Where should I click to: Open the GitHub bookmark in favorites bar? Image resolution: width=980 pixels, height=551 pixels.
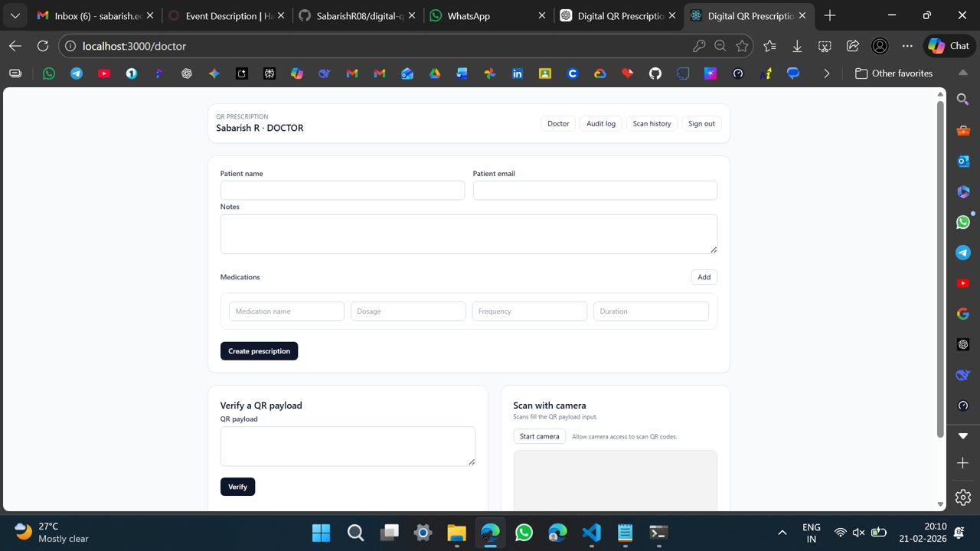point(655,73)
